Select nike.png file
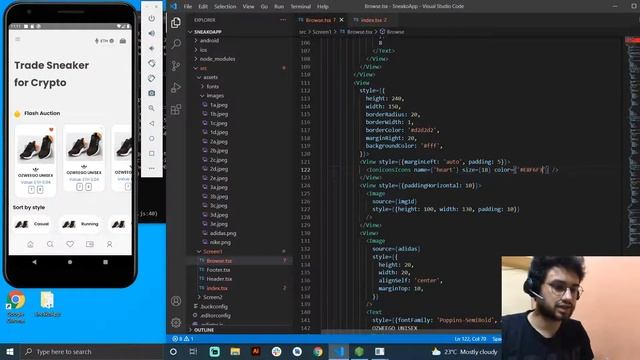Viewport: 640px width, 360px height. coord(220,242)
